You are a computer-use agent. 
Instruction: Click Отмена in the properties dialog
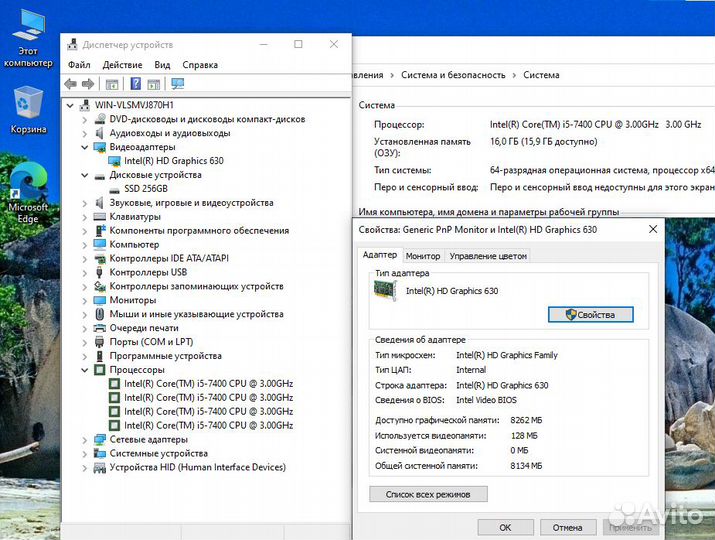click(568, 527)
